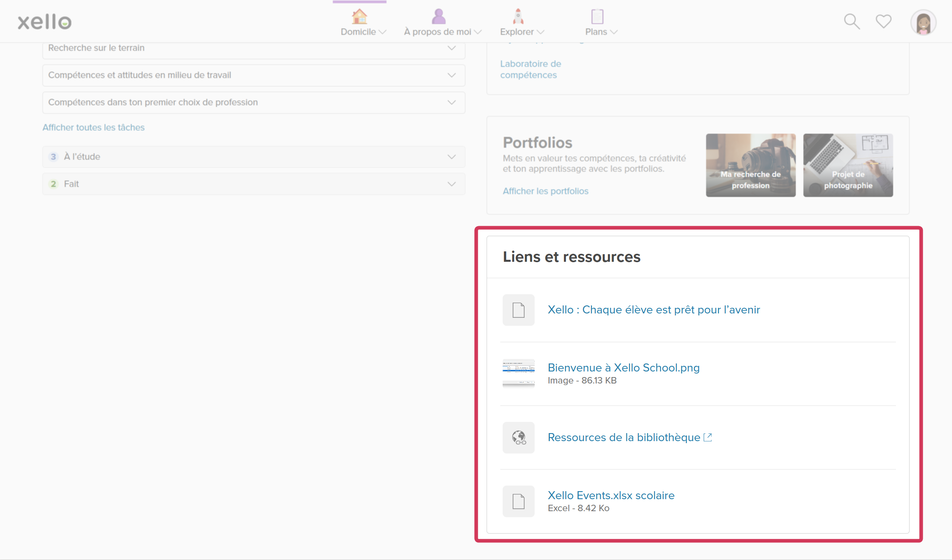Click the chevron on the Fait row
This screenshot has height=560, width=952.
coord(451,184)
